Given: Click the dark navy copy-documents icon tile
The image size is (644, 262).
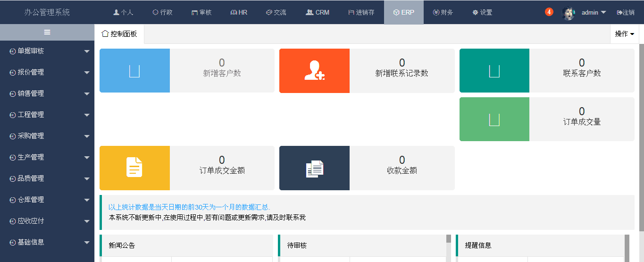Looking at the screenshot, I should [314, 168].
